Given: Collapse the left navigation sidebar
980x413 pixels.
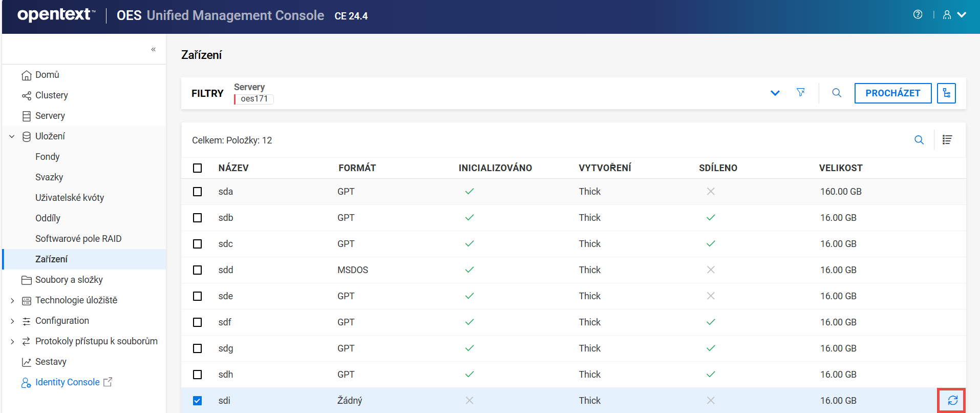Looking at the screenshot, I should point(153,49).
